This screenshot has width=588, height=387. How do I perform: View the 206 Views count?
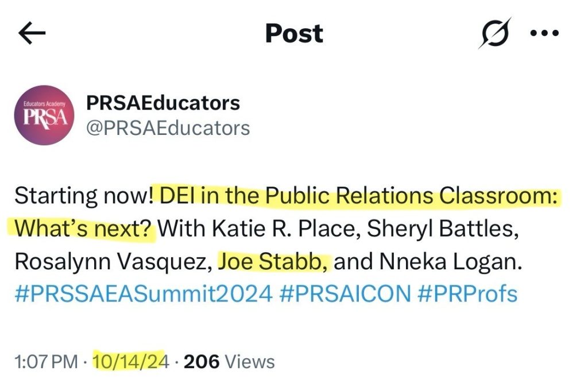(x=229, y=362)
